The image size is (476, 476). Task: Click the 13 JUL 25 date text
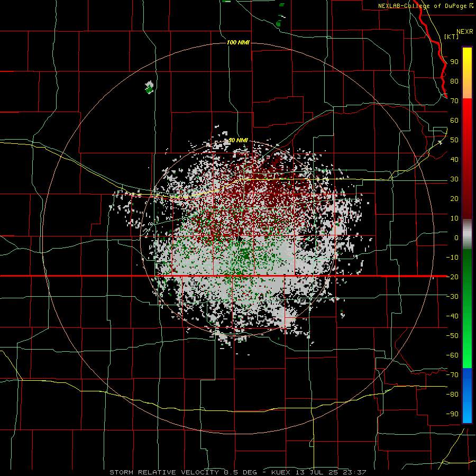pos(316,472)
